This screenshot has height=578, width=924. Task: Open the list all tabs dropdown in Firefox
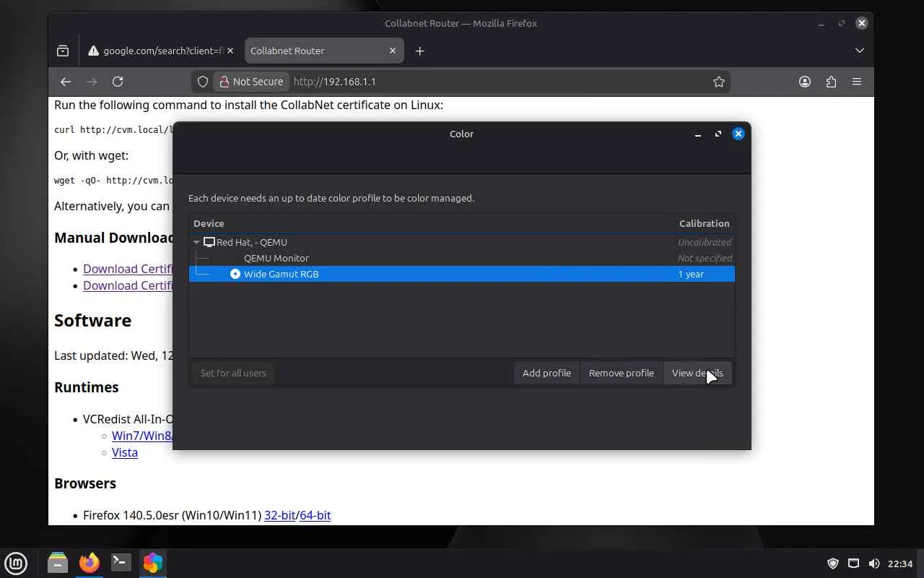click(x=859, y=51)
